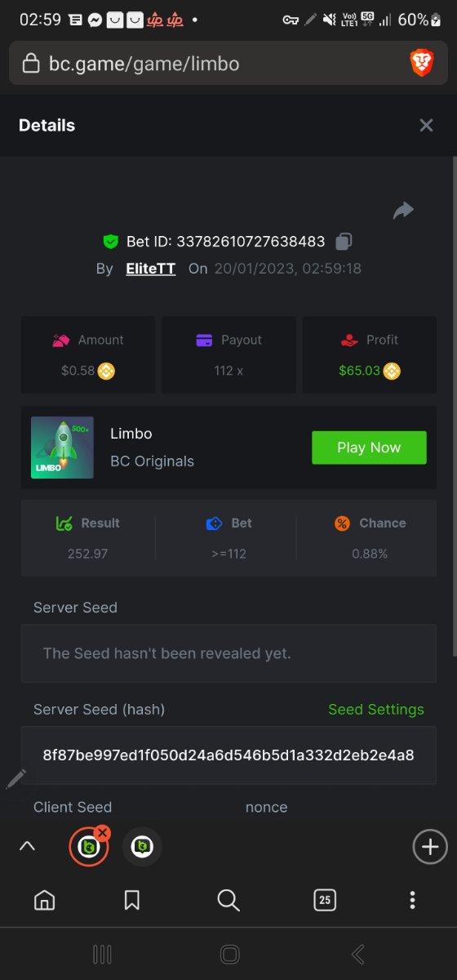Tap the green verified shield icon

(111, 242)
